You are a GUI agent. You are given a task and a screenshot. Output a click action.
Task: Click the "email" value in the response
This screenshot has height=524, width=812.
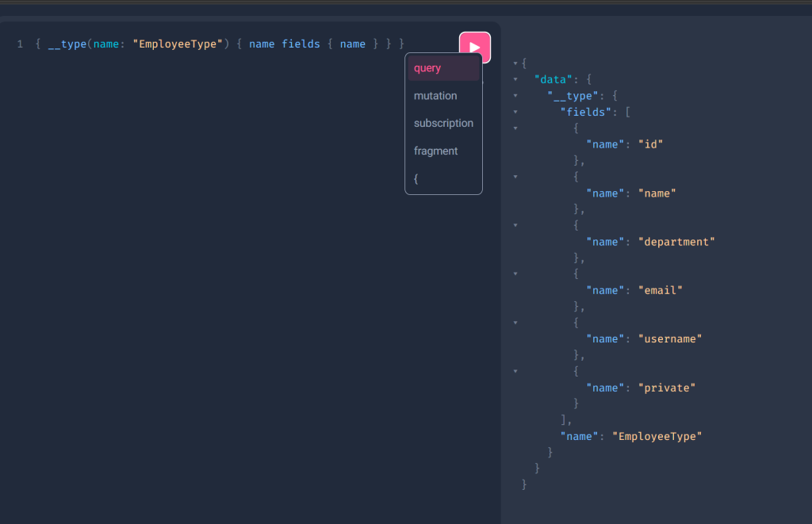[661, 290]
